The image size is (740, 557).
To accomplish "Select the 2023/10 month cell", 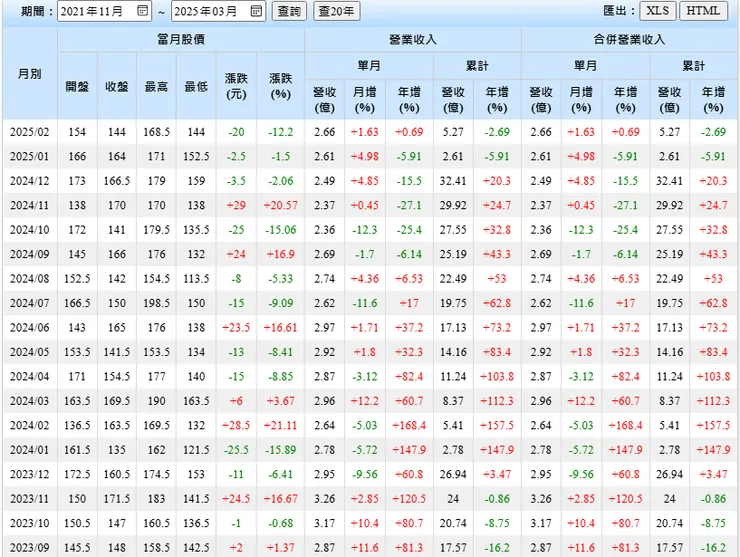I will [30, 523].
